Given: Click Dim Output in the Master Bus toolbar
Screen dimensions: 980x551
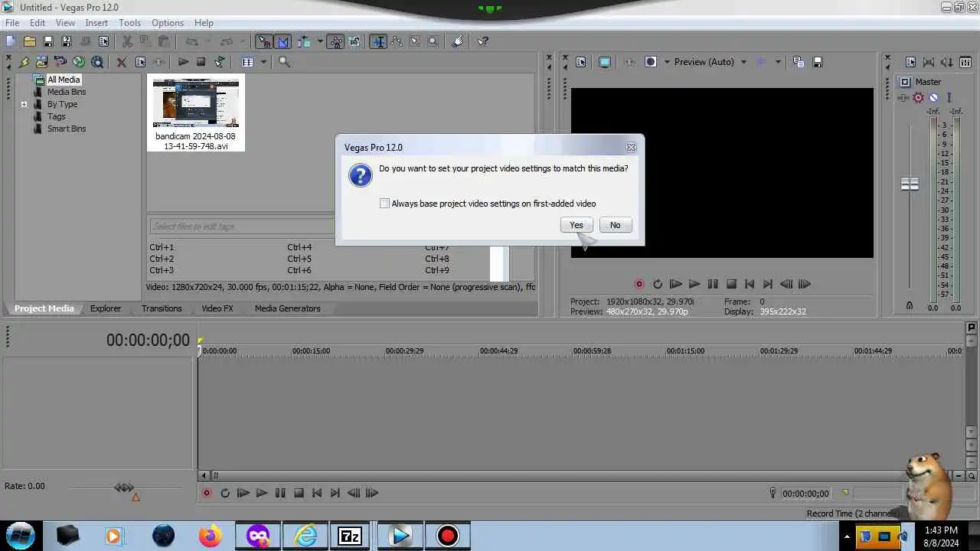Looking at the screenshot, I should (x=947, y=62).
